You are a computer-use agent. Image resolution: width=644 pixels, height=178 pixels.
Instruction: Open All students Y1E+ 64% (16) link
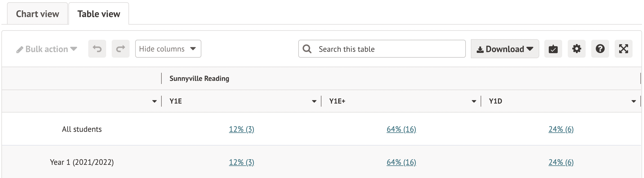(401, 129)
